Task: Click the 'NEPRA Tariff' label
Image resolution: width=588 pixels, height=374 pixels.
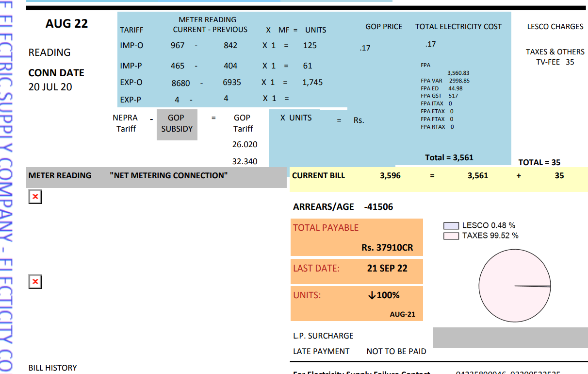Action: pos(126,123)
